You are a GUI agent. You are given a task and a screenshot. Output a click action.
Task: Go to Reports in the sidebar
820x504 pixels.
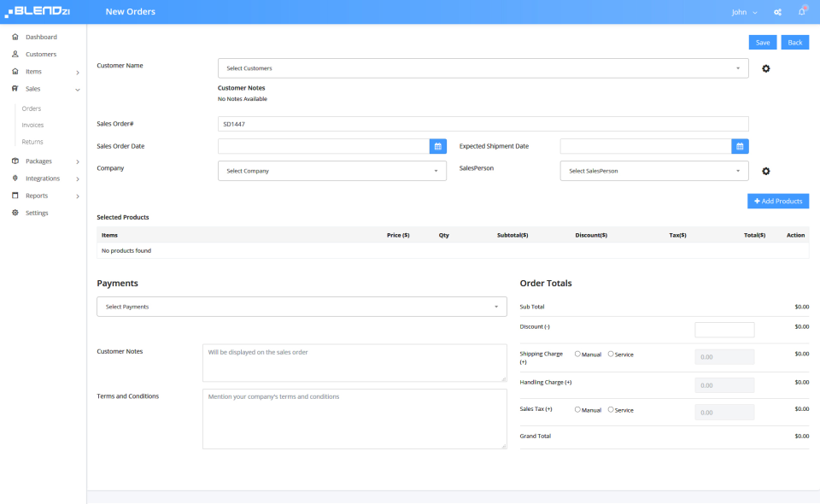tap(37, 196)
